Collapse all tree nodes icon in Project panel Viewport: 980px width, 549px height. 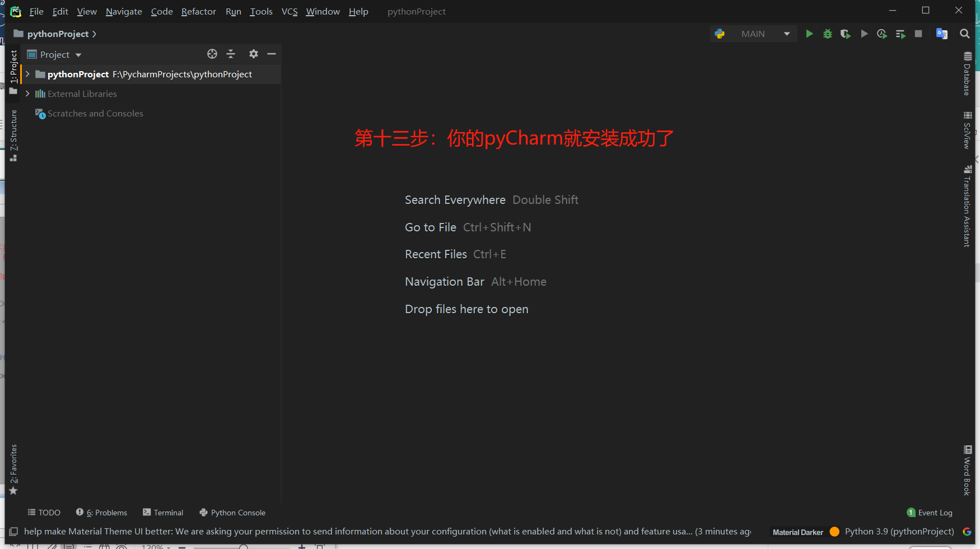(231, 54)
